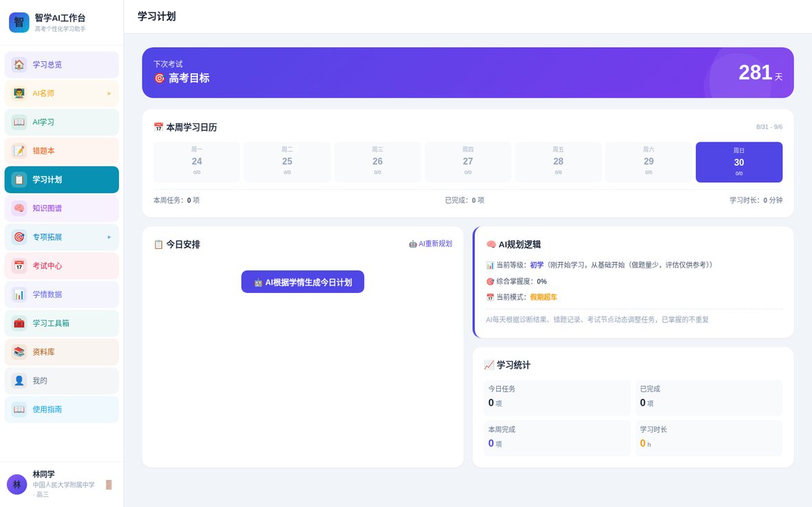Click the chart icon next to 学习统计
812x507 pixels.
click(x=489, y=365)
